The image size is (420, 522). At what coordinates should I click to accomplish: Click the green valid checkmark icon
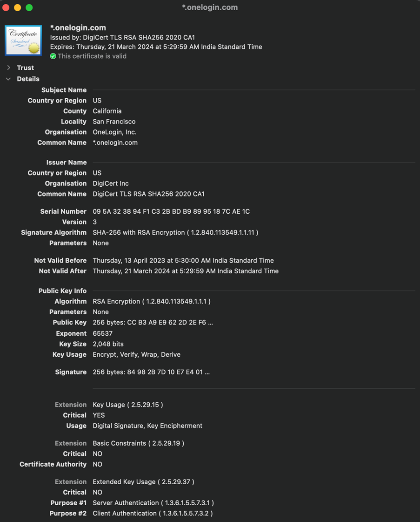pyautogui.click(x=53, y=56)
